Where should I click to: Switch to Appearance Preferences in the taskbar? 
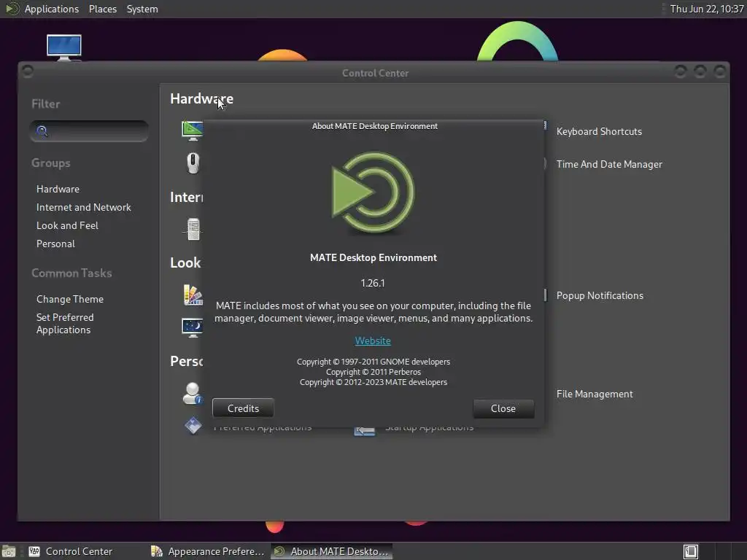pyautogui.click(x=207, y=551)
